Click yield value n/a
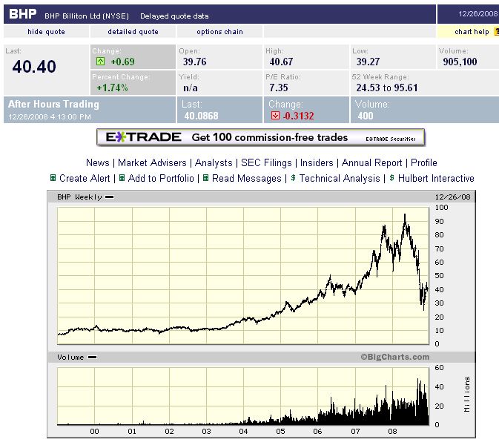 pyautogui.click(x=191, y=88)
